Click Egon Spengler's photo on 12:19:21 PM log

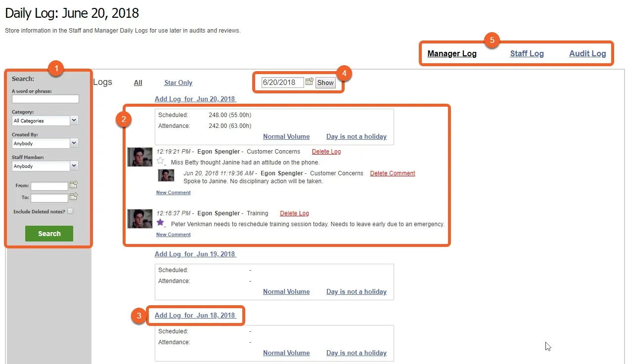click(140, 157)
